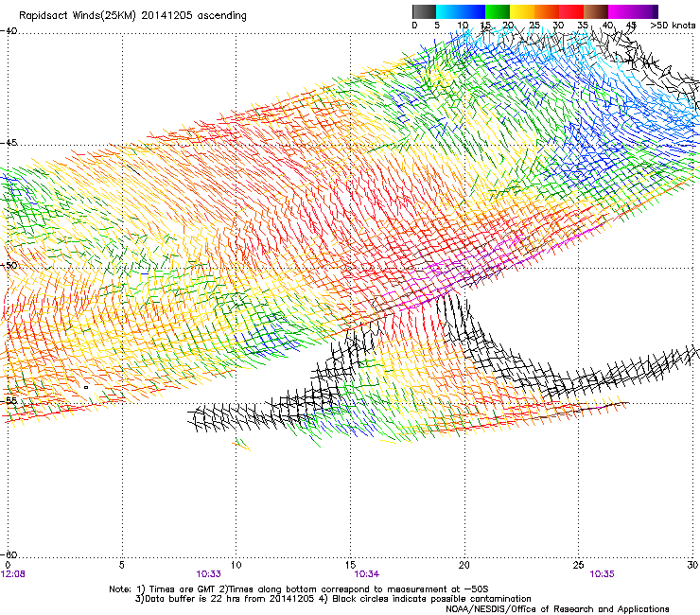The height and width of the screenshot is (615, 700).
Task: Click the yellow 20-25 knots legend segment
Action: tap(522, 11)
